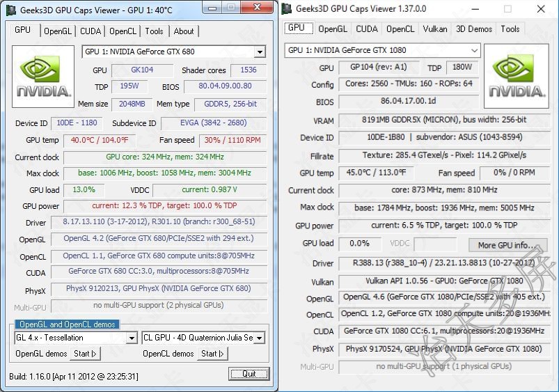
Task: Click the Subdevice ID EVGA field
Action: [214, 123]
